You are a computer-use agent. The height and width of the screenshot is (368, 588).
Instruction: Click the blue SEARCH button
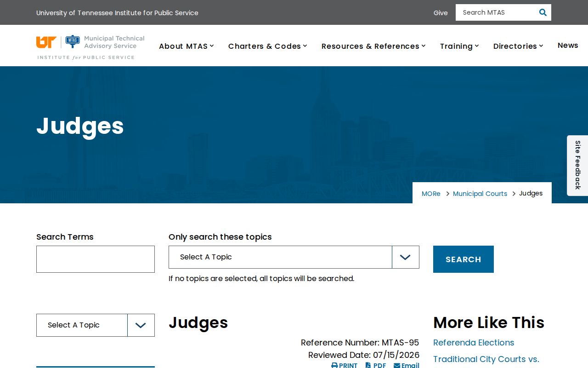[x=464, y=259]
